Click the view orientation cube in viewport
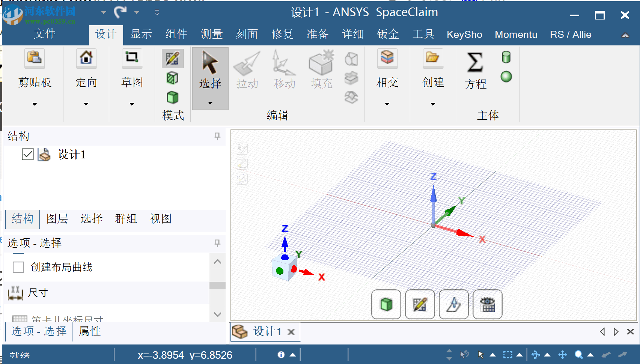 (284, 268)
